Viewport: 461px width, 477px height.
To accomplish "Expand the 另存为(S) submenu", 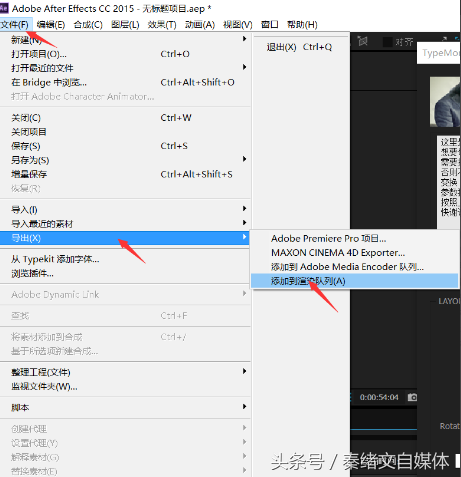I will (125, 160).
